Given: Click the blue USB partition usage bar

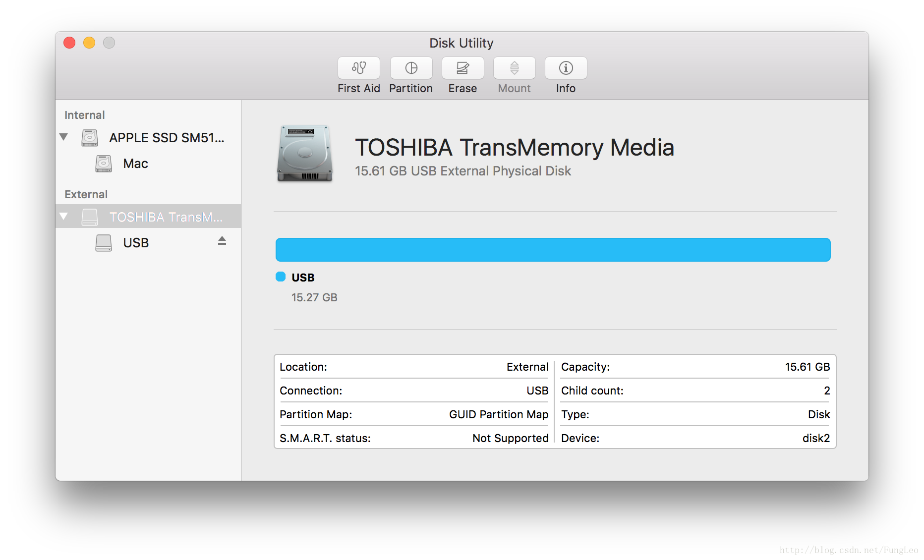Looking at the screenshot, I should 553,250.
